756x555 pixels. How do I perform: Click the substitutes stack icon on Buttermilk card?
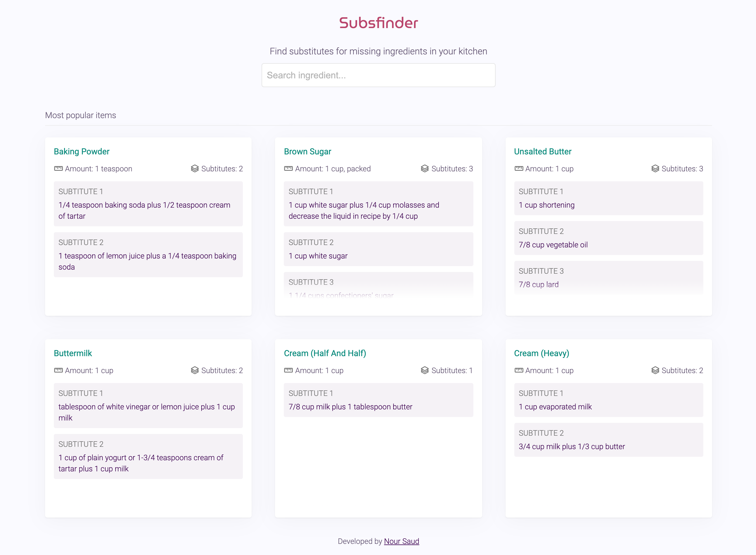pyautogui.click(x=194, y=370)
